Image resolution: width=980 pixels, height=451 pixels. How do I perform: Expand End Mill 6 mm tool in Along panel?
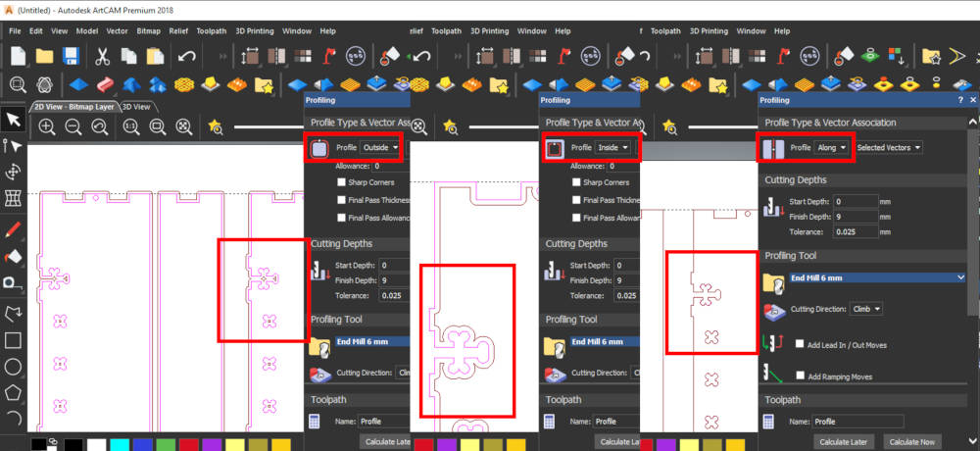(960, 277)
